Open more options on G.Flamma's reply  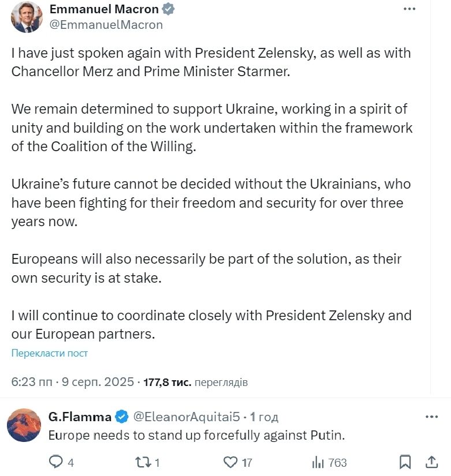(x=431, y=417)
